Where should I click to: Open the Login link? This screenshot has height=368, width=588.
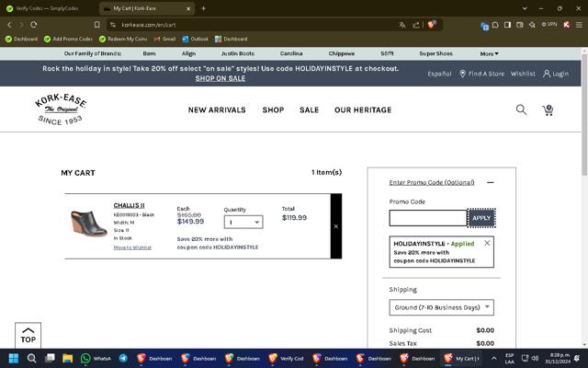[x=556, y=74]
